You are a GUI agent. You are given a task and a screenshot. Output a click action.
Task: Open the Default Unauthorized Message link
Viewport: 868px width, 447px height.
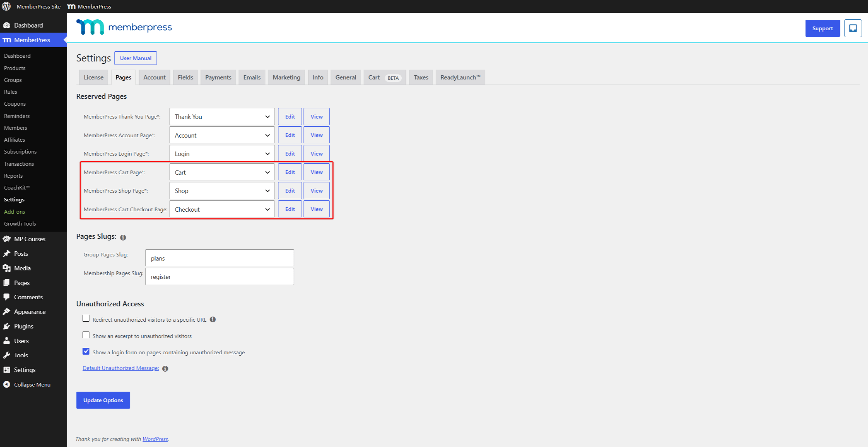121,368
